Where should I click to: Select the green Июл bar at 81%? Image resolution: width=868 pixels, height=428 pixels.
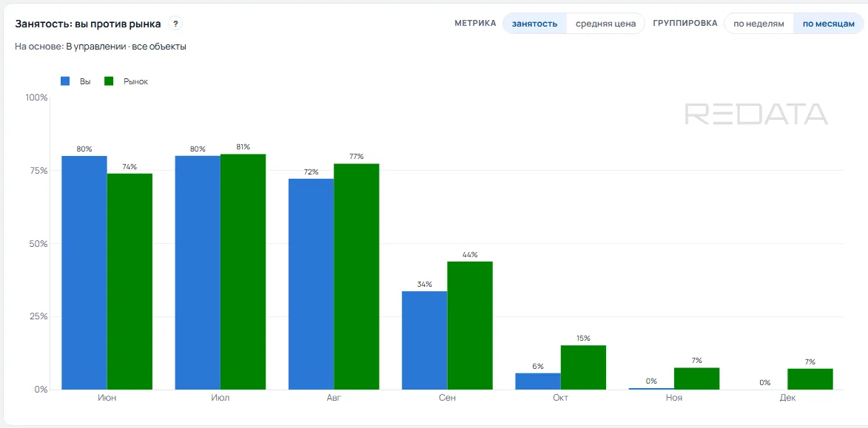(x=243, y=271)
